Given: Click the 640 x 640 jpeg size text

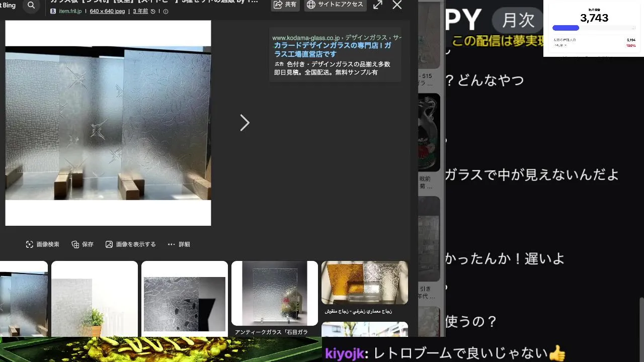Looking at the screenshot, I should (107, 11).
